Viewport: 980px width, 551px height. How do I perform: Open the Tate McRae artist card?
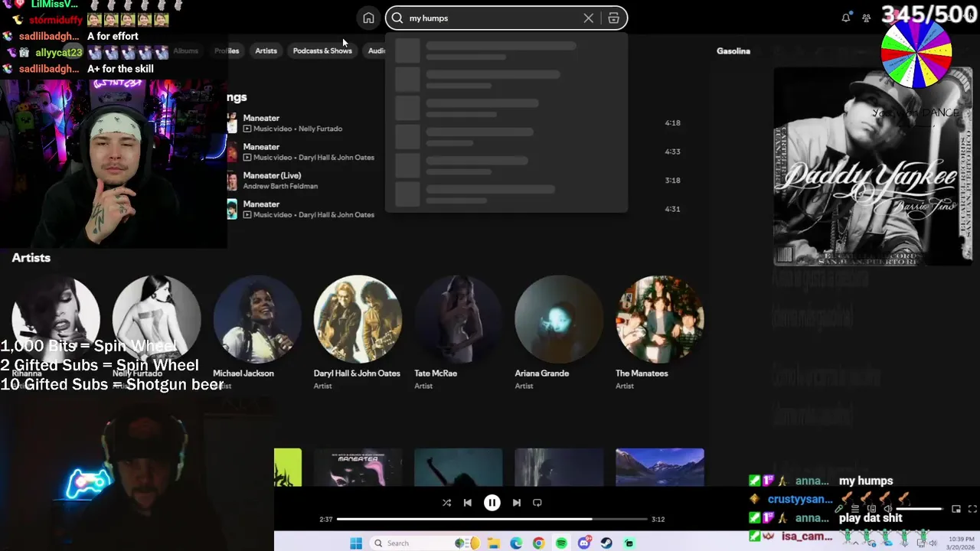[x=458, y=332]
